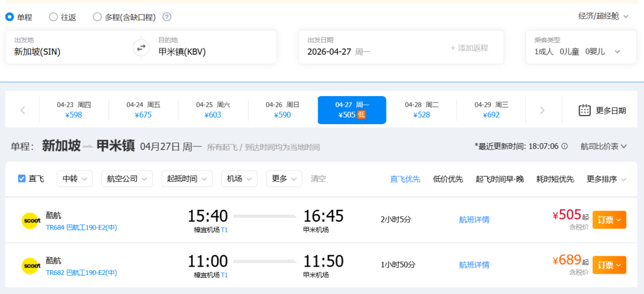The height and width of the screenshot is (294, 644).
Task: Open the 起抵时间 time filter dropdown
Action: coord(187,178)
